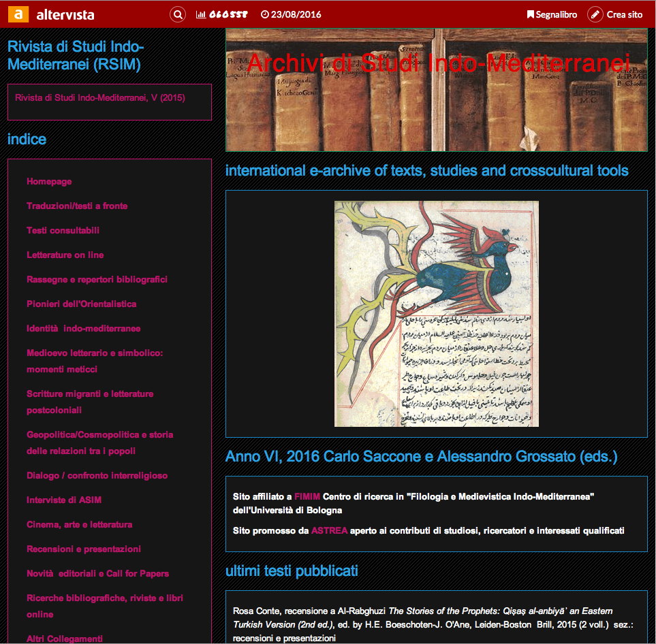Open Altri Collegamenti menu entry
The width and height of the screenshot is (656, 644).
tap(65, 639)
